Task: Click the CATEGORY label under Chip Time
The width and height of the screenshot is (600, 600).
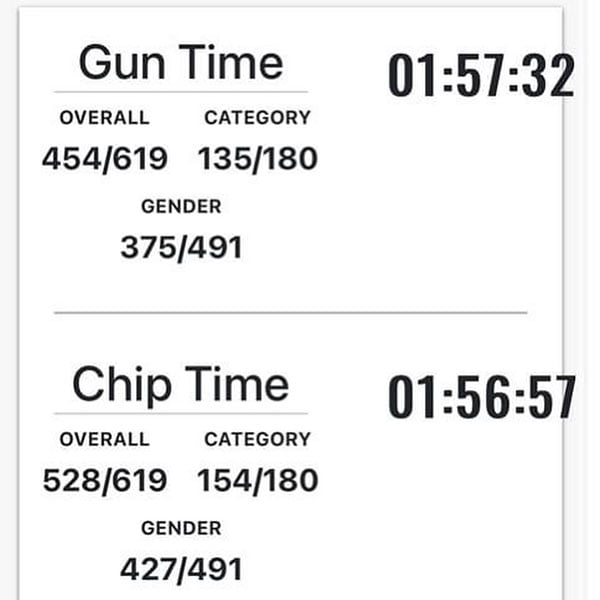Action: 258,439
